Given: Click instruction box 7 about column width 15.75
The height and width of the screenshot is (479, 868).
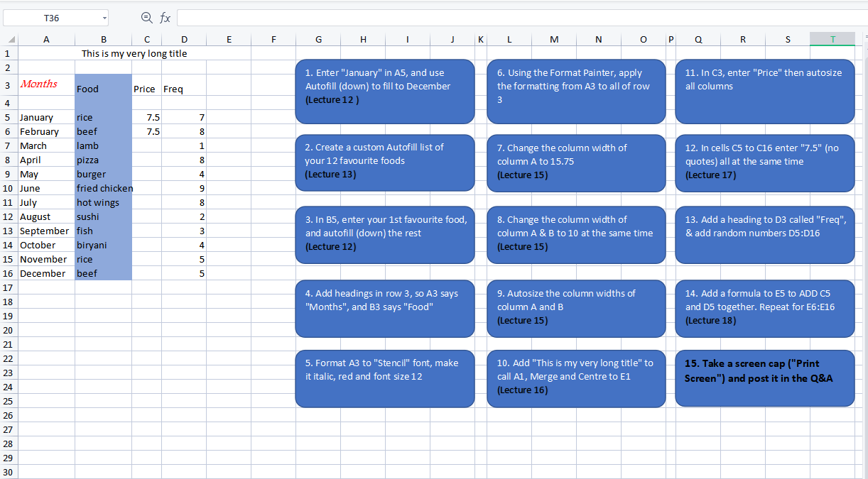Looking at the screenshot, I should [x=576, y=163].
